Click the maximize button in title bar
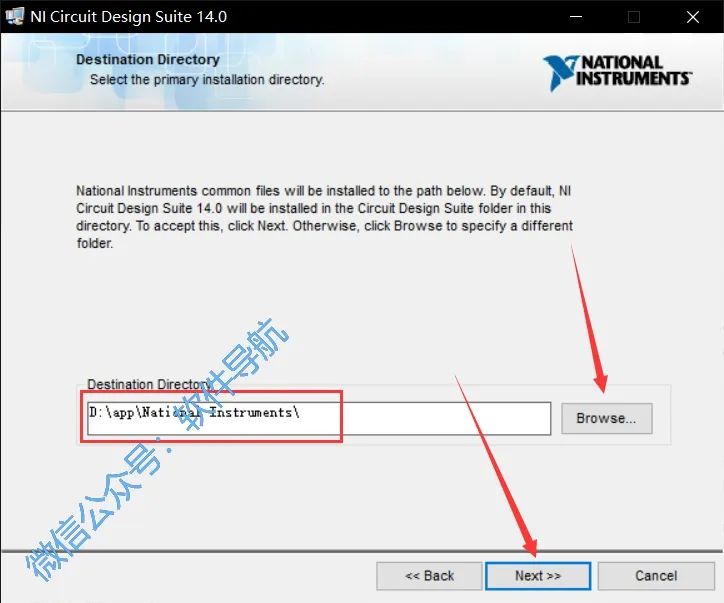This screenshot has width=724, height=603. point(634,17)
